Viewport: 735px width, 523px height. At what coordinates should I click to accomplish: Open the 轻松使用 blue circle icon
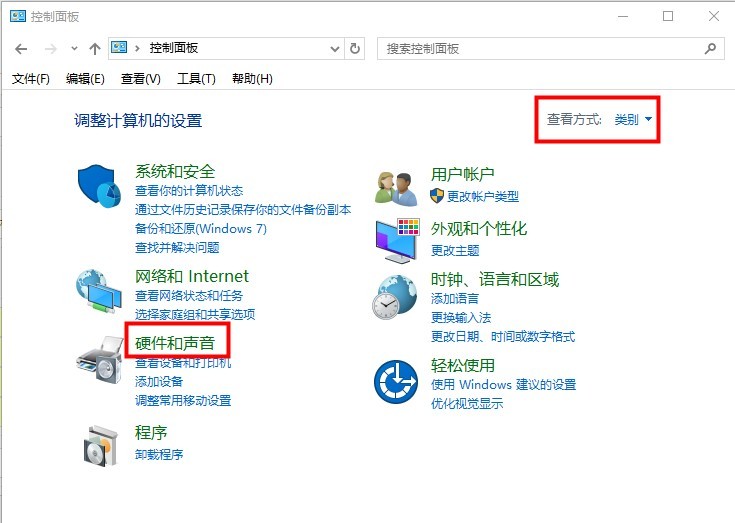tap(396, 382)
